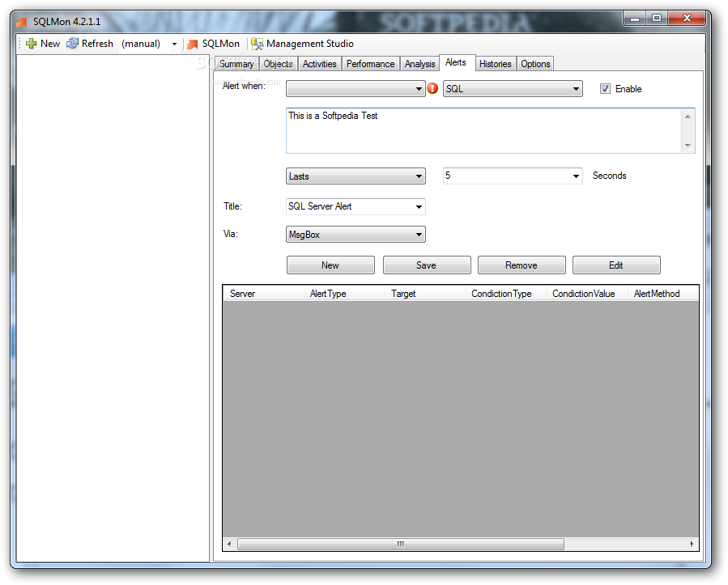Open the Activities tab

click(x=319, y=64)
